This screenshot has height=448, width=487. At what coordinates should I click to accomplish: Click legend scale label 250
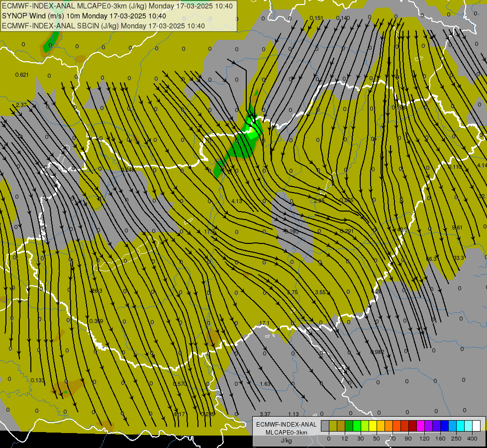pyautogui.click(x=456, y=439)
